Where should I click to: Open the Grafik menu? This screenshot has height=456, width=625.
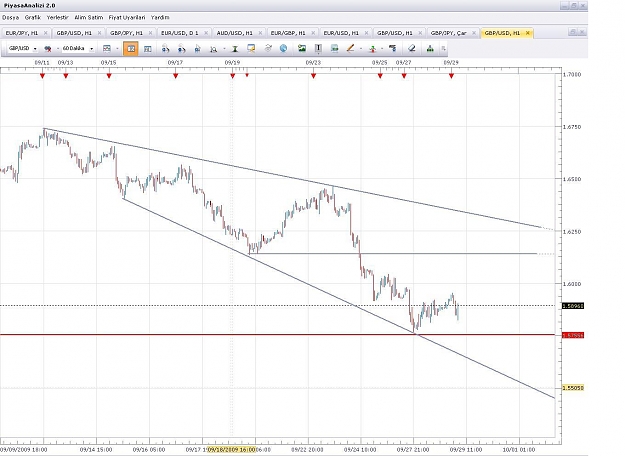[x=33, y=18]
